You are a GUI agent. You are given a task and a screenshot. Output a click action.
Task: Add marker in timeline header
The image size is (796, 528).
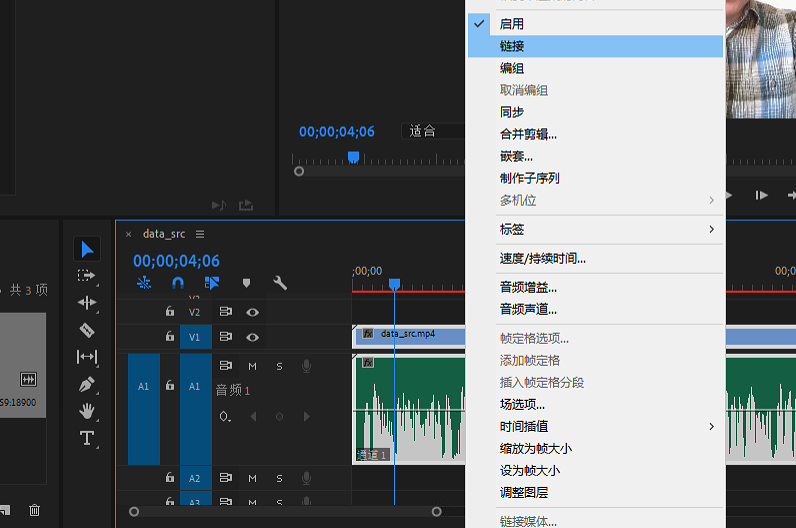246,283
